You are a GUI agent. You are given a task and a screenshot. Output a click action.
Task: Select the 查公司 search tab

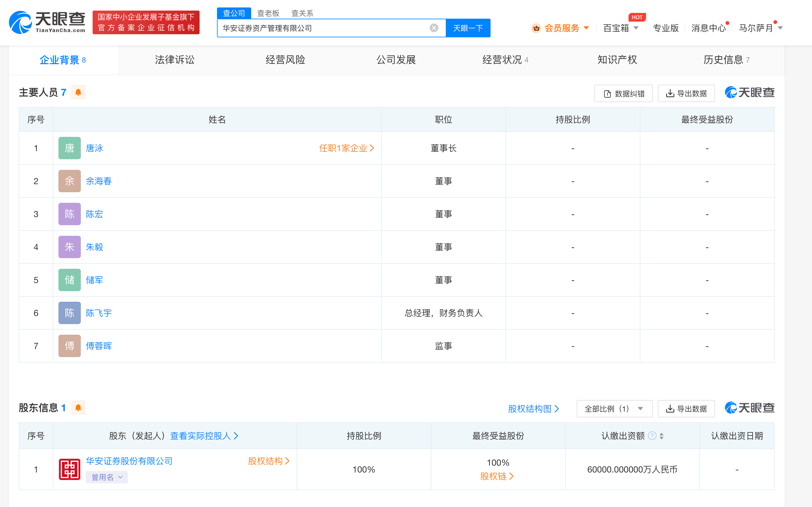(x=234, y=13)
